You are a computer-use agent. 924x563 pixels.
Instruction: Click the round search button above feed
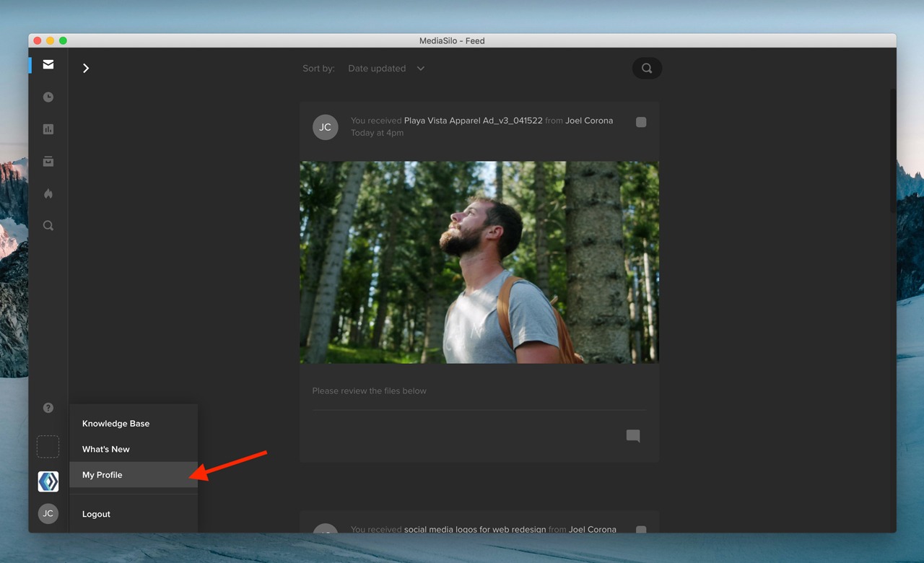[x=647, y=69]
